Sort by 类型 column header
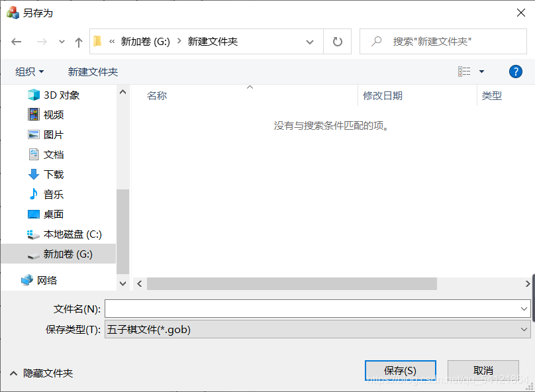535x392 pixels. [492, 95]
